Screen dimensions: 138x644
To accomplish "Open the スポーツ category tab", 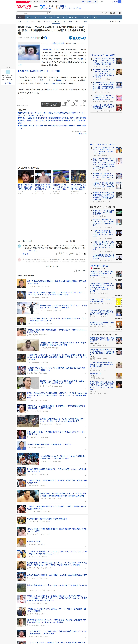I will tap(56, 22).
